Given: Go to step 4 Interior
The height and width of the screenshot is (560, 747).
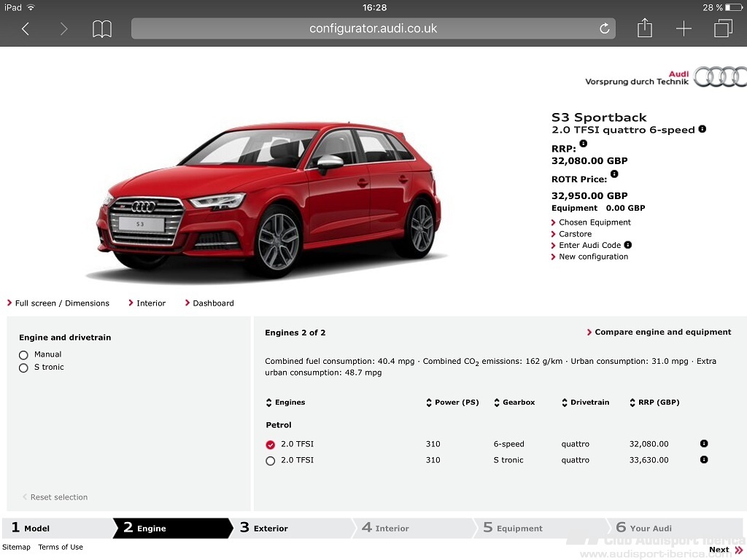Looking at the screenshot, I should (x=414, y=528).
